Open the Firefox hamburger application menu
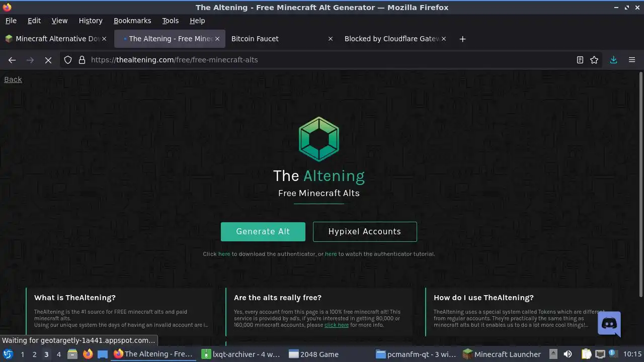 632,60
